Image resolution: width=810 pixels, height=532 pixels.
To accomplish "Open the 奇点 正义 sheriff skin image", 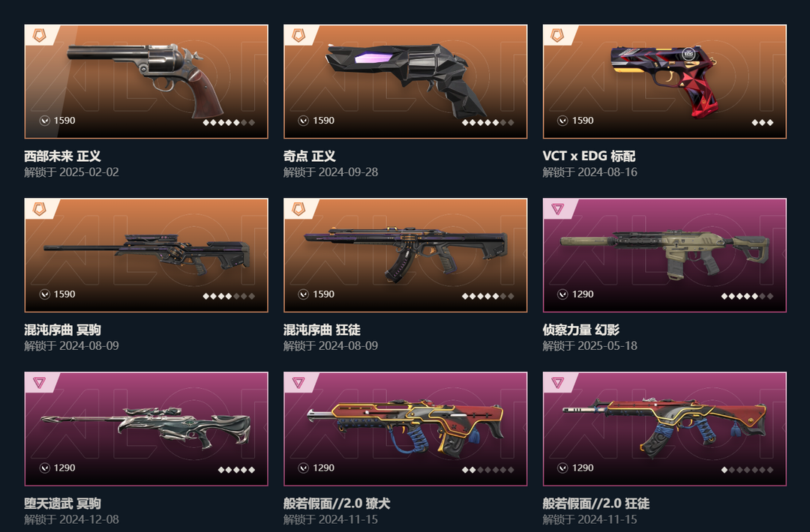I will [x=406, y=82].
